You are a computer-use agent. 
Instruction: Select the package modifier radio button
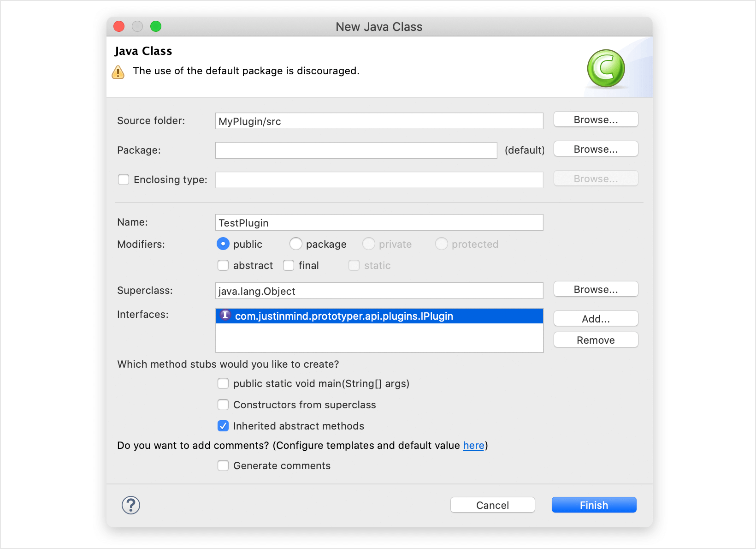(x=296, y=244)
